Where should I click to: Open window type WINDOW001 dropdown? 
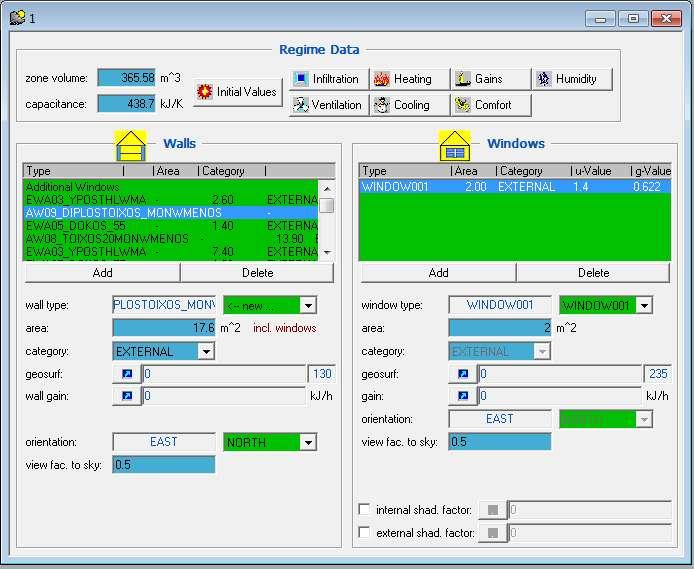tap(644, 305)
